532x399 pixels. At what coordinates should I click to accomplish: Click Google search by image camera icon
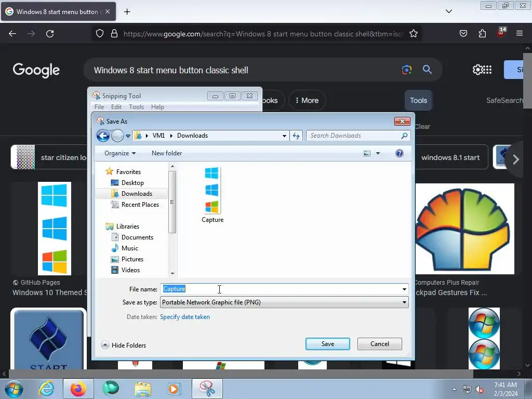(x=406, y=70)
